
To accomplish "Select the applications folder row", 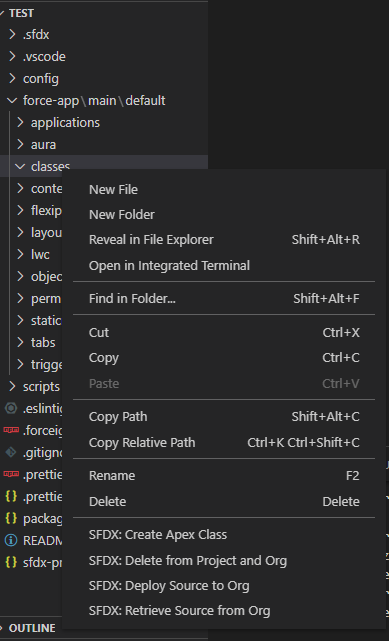I will 104,122.
